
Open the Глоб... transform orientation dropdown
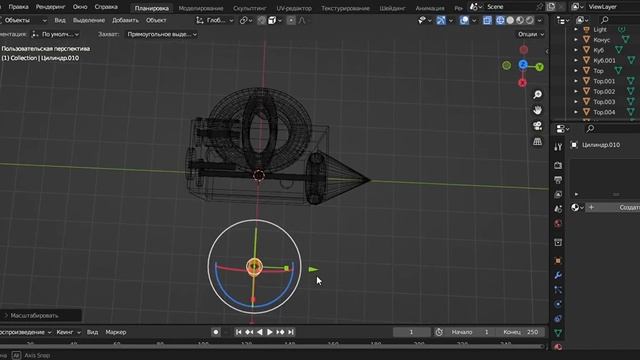[x=215, y=20]
